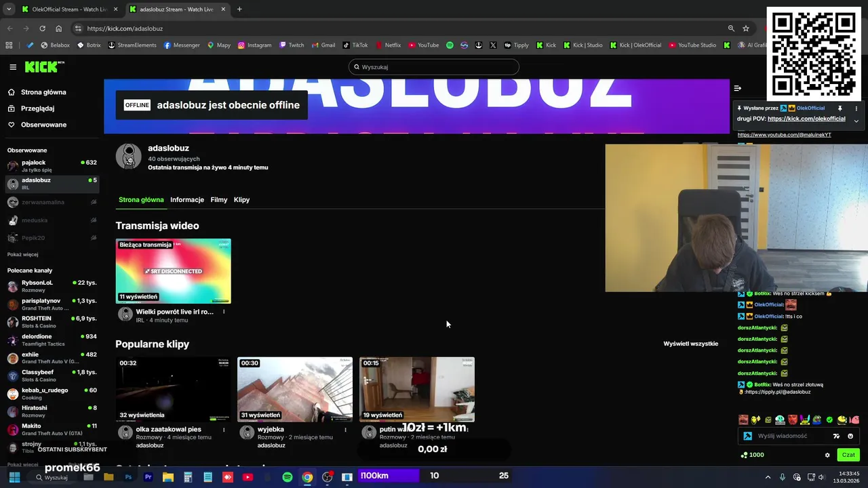
Task: Click the 7TV emote icon in chat box
Action: [x=836, y=436]
